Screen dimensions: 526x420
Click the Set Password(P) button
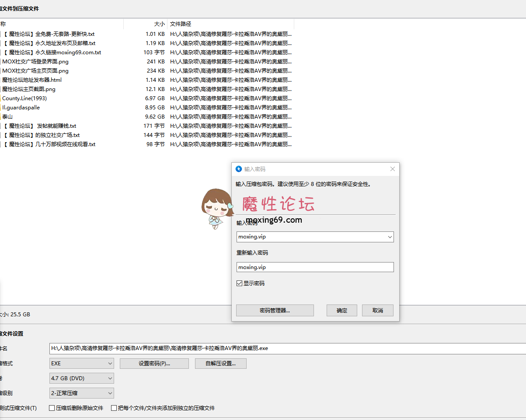coord(154,364)
